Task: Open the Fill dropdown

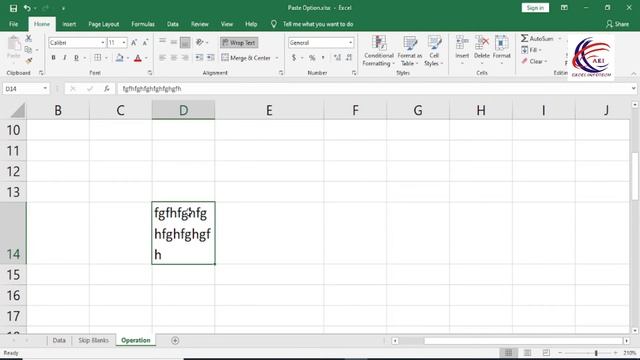Action: [531, 50]
